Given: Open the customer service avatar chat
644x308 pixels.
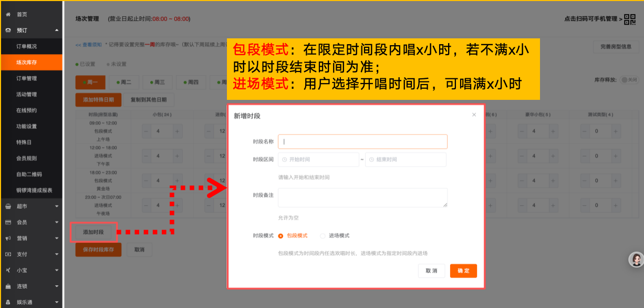Looking at the screenshot, I should [x=636, y=259].
